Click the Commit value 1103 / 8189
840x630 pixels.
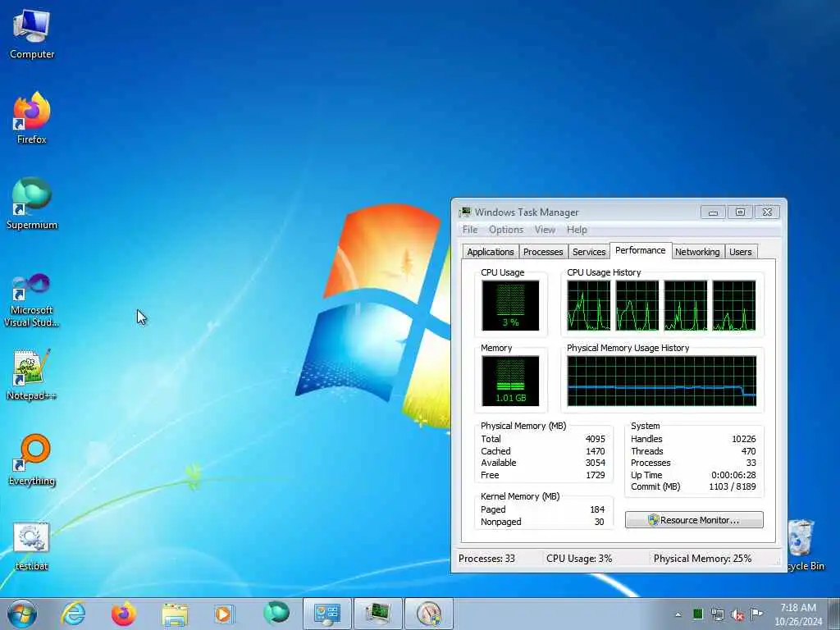(733, 486)
